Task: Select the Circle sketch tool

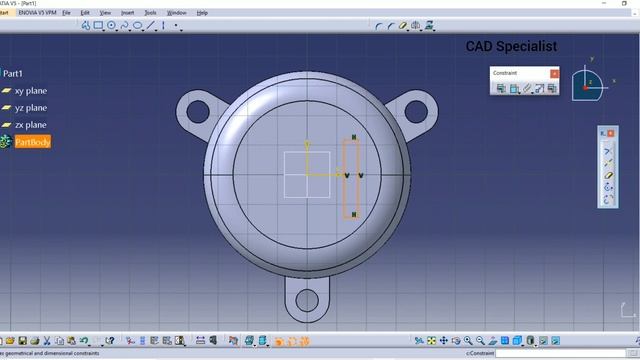Action: (x=111, y=26)
